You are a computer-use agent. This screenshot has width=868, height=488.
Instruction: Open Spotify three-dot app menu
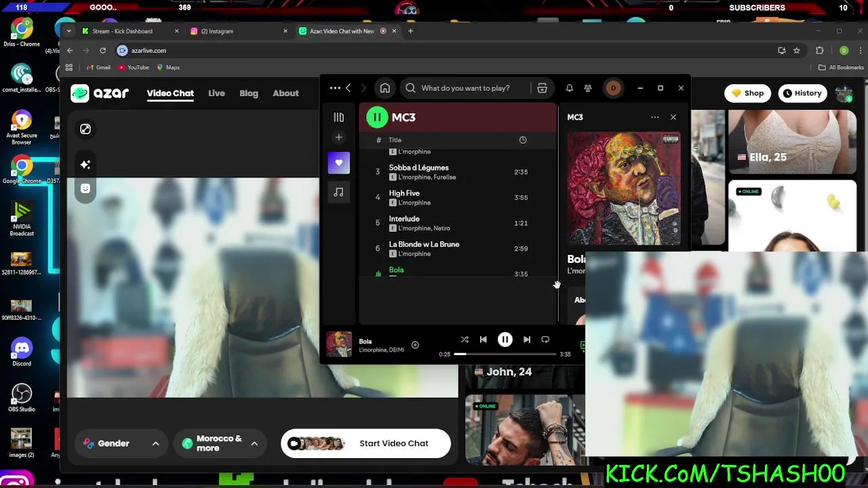tap(335, 88)
